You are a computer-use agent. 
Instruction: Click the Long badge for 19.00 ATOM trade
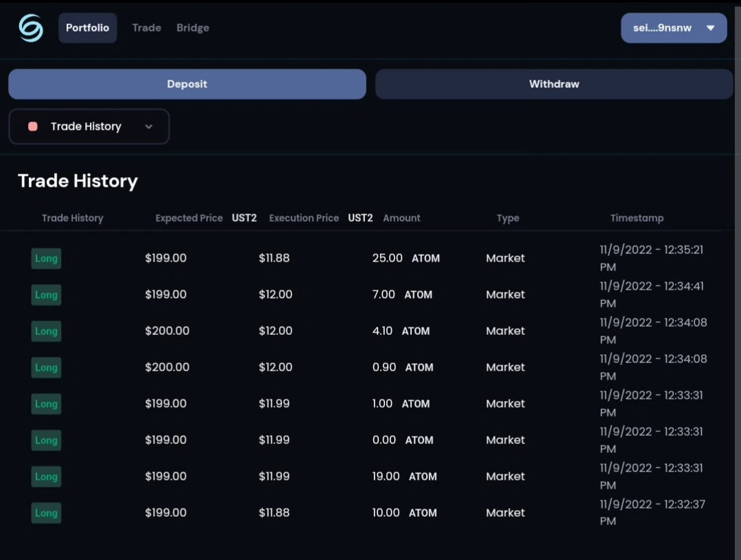tap(46, 477)
